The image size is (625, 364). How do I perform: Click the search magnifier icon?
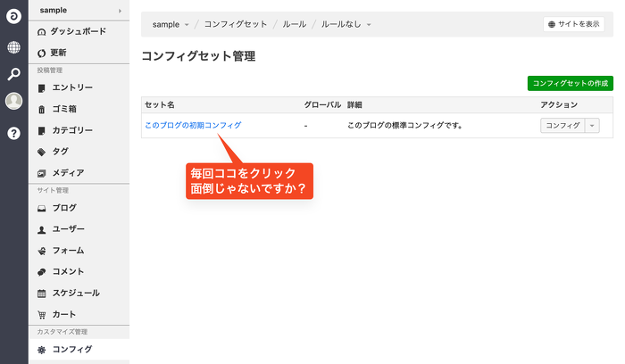[x=13, y=74]
